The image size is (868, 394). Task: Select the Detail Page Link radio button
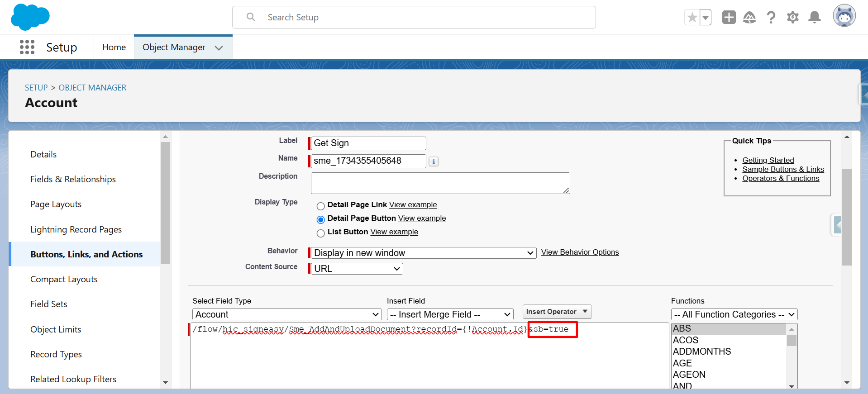click(x=321, y=206)
